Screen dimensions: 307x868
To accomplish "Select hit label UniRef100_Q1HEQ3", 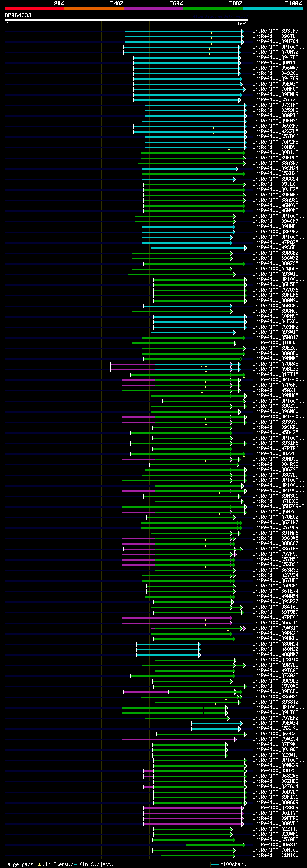I will pyautogui.click(x=275, y=343).
